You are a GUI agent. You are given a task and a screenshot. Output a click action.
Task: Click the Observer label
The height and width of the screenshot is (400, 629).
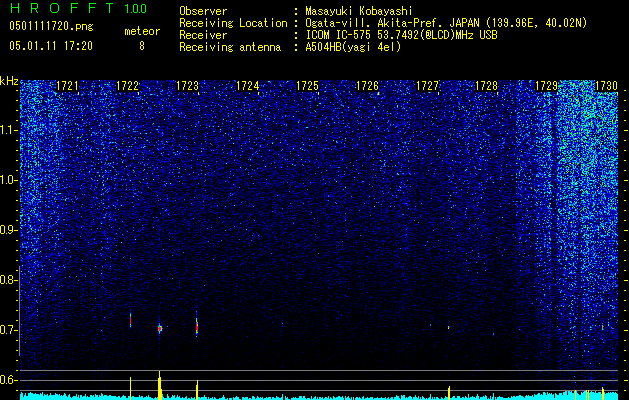203,11
